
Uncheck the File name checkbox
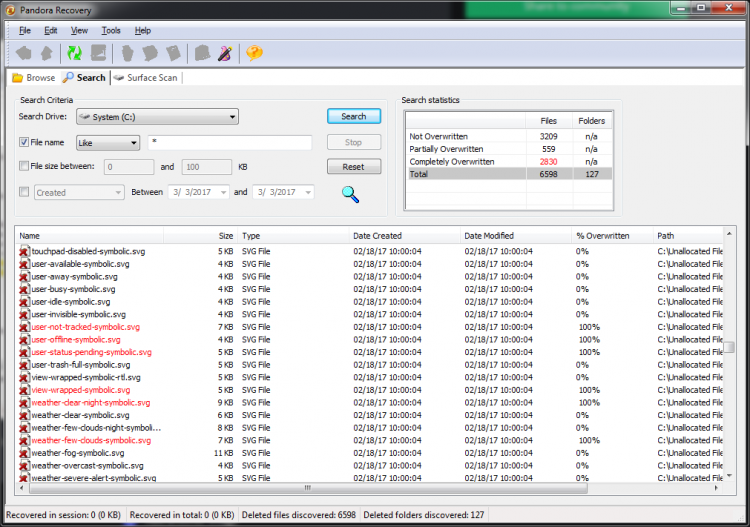(x=24, y=142)
